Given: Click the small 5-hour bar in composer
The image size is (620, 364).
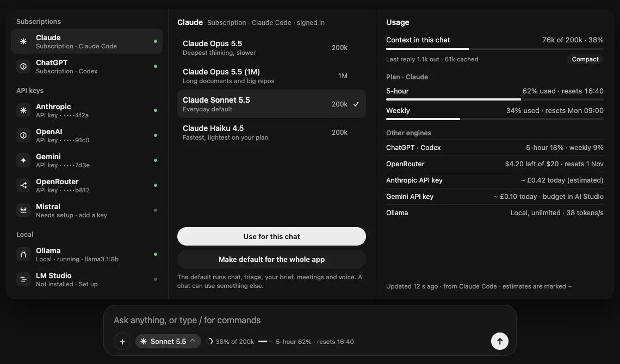Looking at the screenshot, I should click(x=265, y=342).
